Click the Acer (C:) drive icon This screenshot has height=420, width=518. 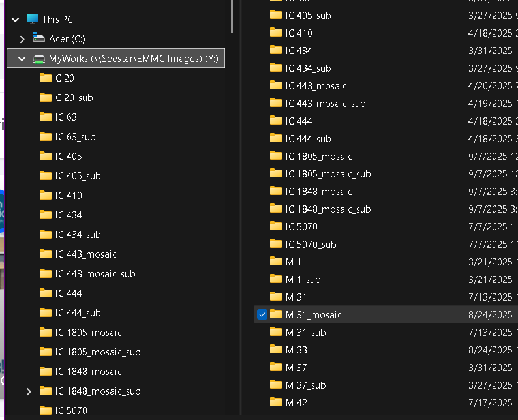point(39,39)
